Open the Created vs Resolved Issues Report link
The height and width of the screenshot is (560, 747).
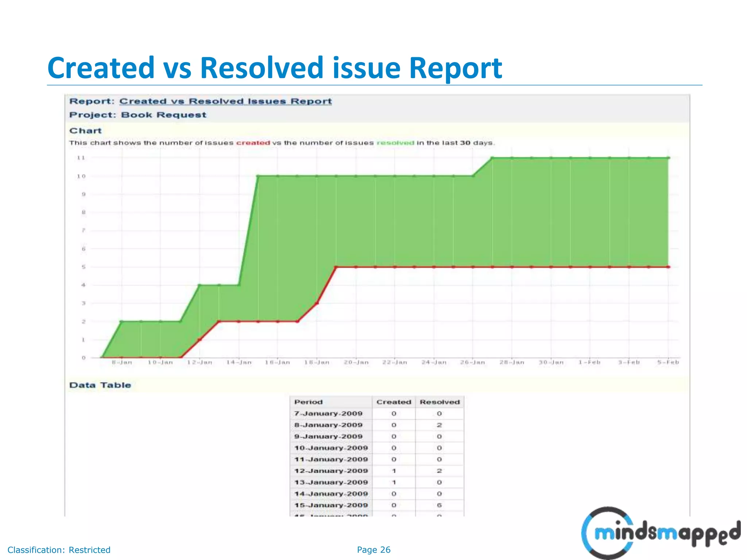coord(225,101)
